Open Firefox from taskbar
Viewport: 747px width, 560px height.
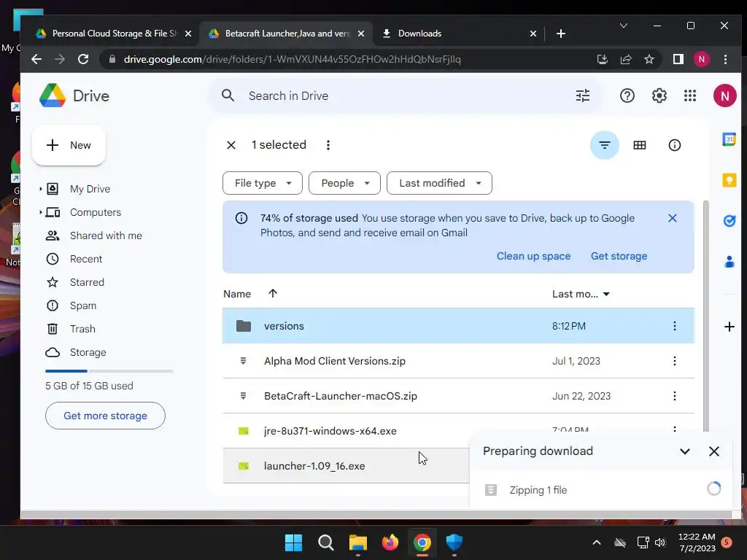pyautogui.click(x=390, y=542)
